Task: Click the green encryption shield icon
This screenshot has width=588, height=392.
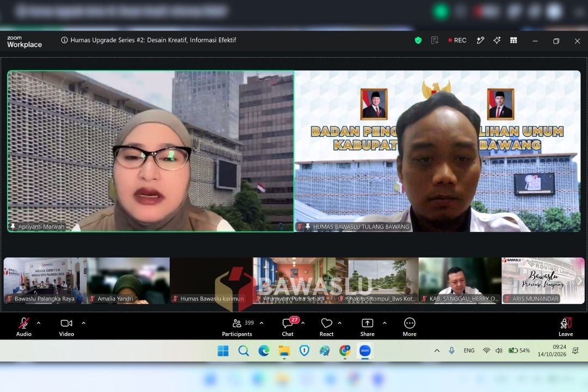Action: point(418,40)
